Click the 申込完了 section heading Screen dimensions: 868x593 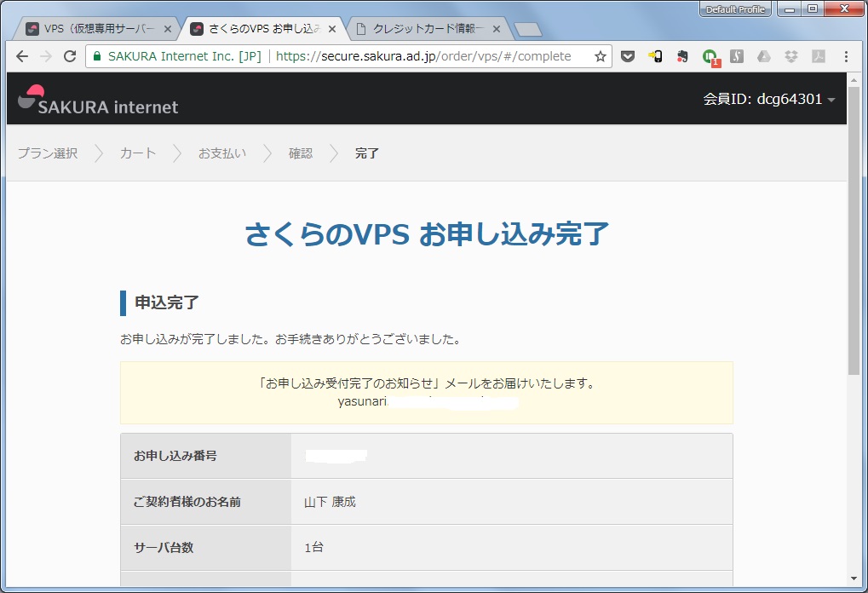click(x=167, y=302)
